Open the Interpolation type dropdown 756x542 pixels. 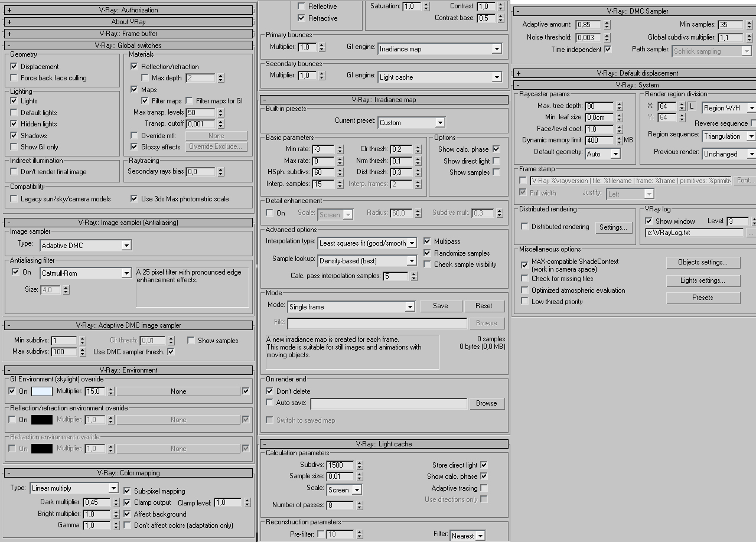tap(367, 243)
